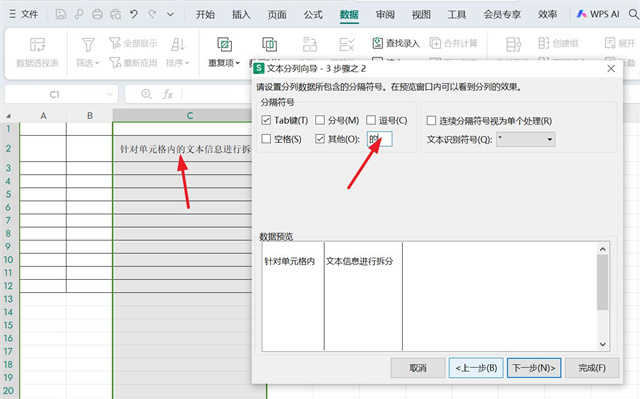Click the zoom magnifier beside fx

point(146,94)
